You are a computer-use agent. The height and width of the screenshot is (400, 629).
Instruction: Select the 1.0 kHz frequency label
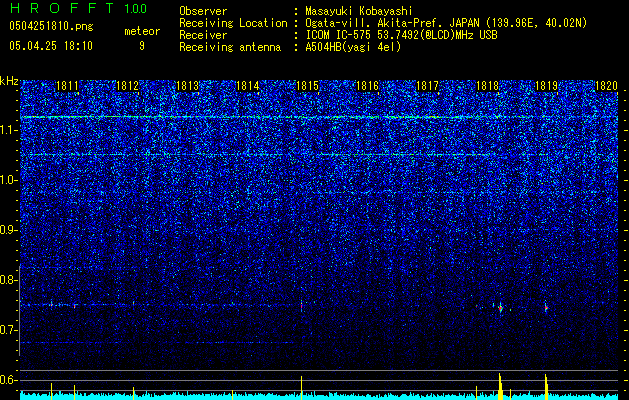(x=9, y=180)
